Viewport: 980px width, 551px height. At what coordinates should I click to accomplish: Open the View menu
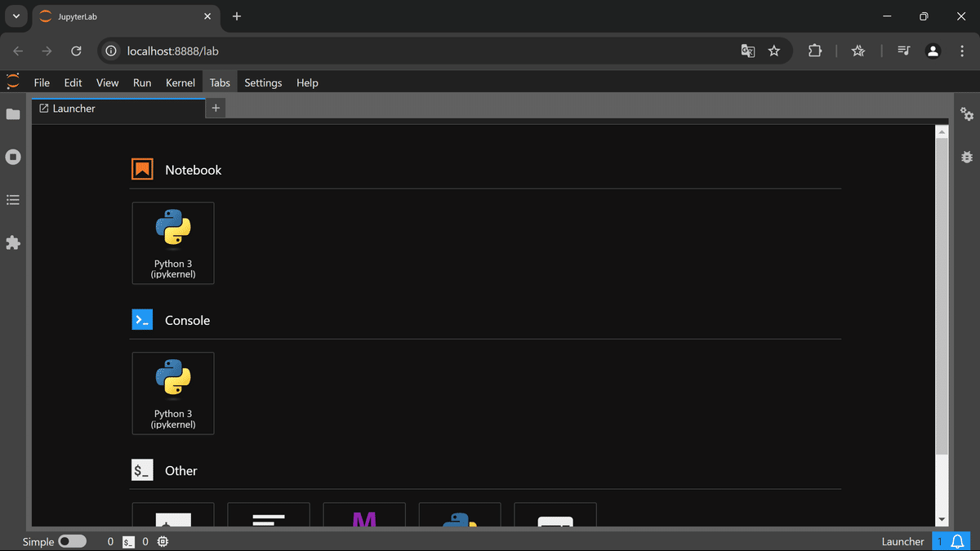pyautogui.click(x=107, y=82)
